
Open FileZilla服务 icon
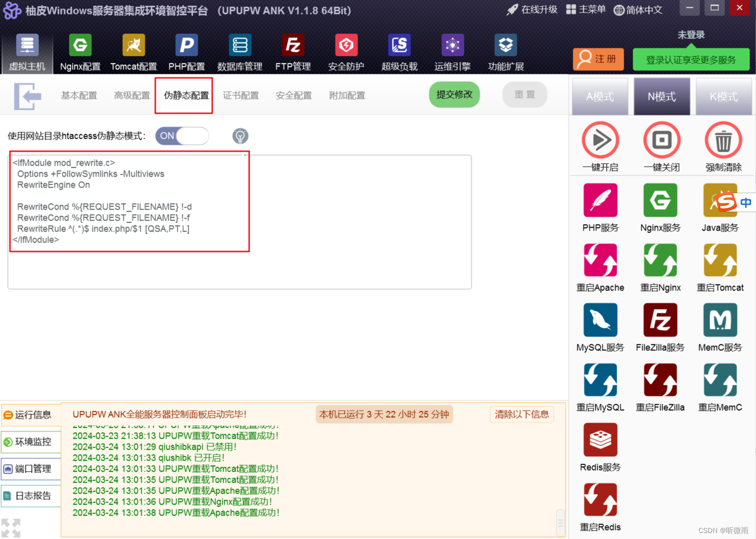coord(660,320)
